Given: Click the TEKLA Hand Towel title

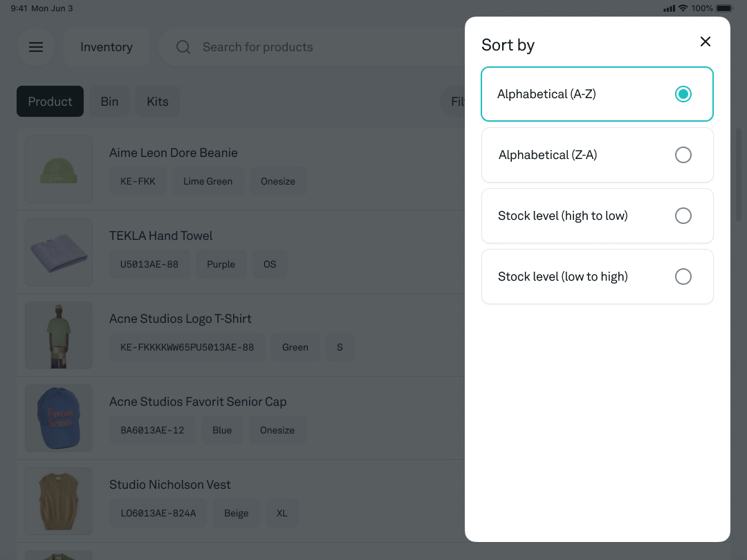Looking at the screenshot, I should click(161, 236).
